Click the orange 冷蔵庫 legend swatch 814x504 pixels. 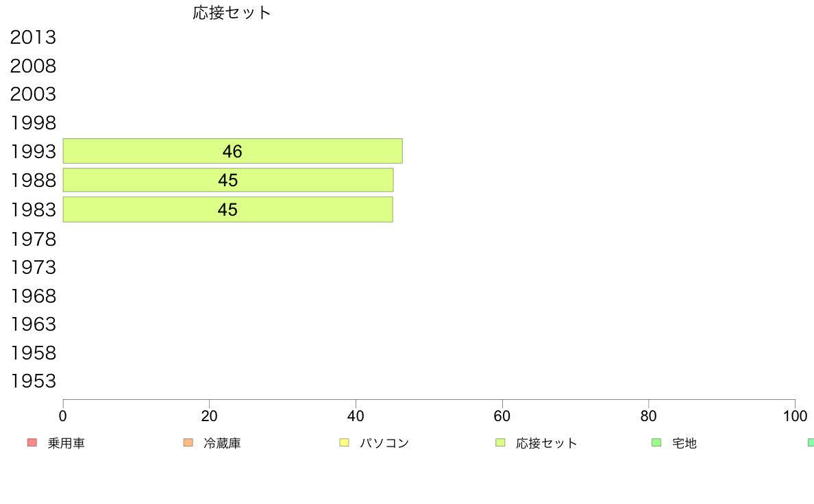point(188,442)
